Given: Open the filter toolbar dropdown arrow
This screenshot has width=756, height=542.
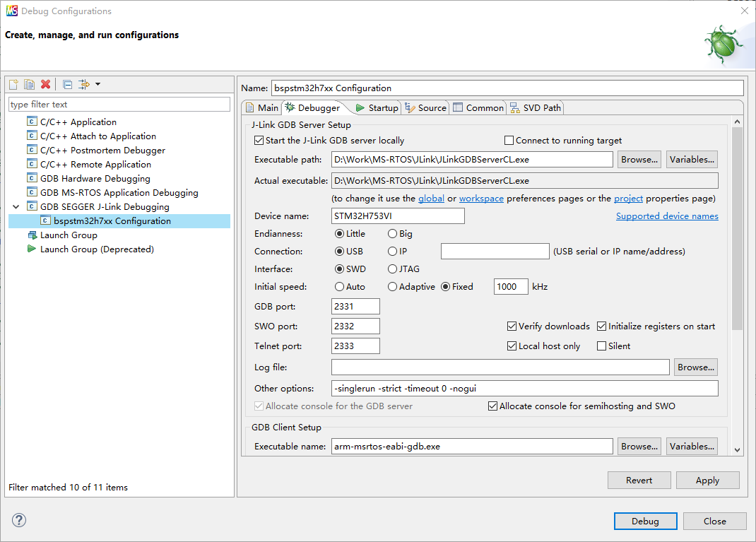Looking at the screenshot, I should tap(98, 85).
